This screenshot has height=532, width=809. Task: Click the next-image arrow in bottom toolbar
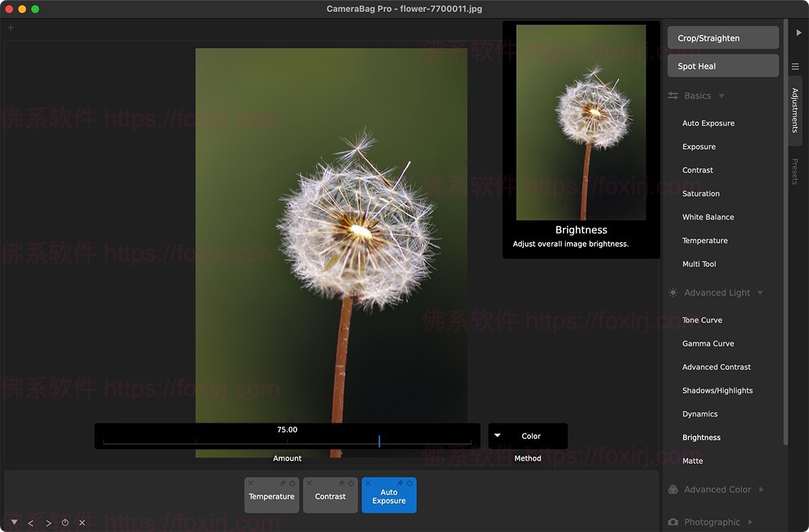48,522
